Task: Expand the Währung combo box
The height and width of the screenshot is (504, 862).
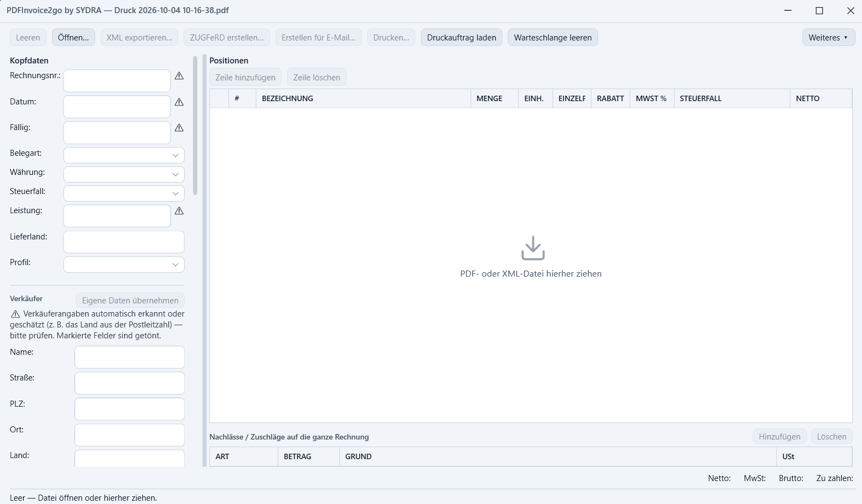Action: click(x=124, y=174)
